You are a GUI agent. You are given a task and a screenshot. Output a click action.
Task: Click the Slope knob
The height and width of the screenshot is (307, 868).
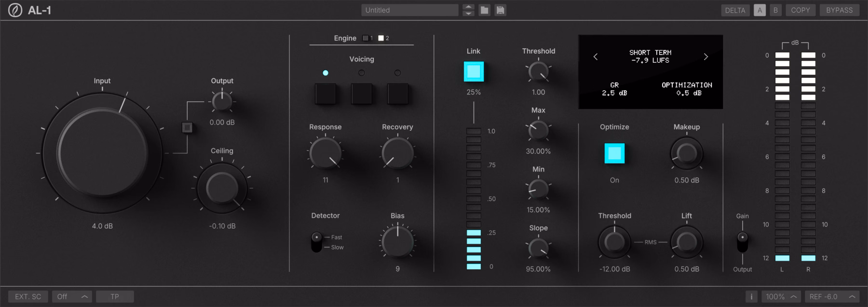pos(538,249)
